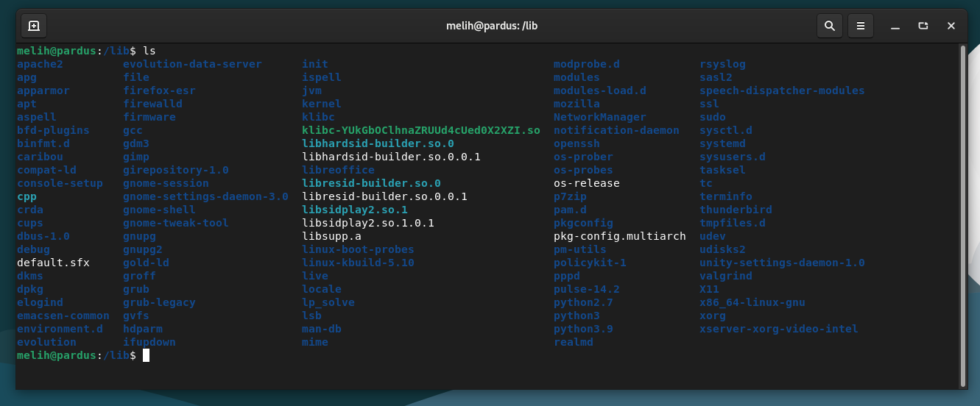980x406 pixels.
Task: Click the terminal vertical scrollbar
Action: pyautogui.click(x=962, y=215)
